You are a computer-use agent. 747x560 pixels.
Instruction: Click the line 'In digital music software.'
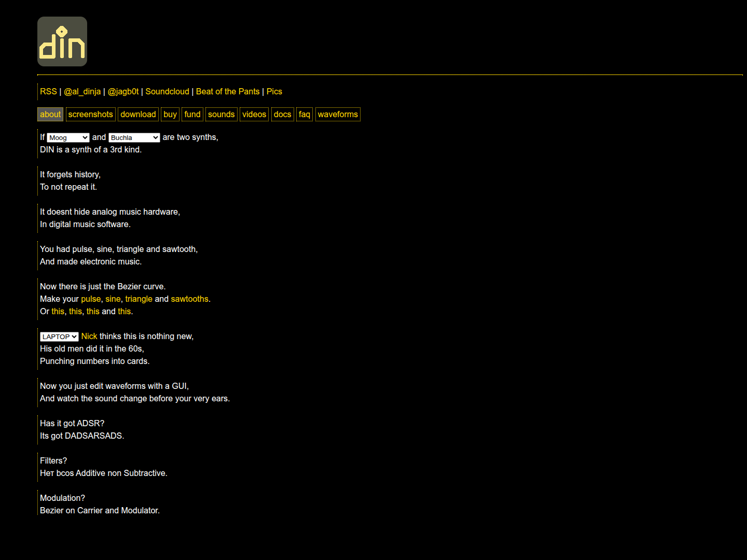click(x=85, y=225)
